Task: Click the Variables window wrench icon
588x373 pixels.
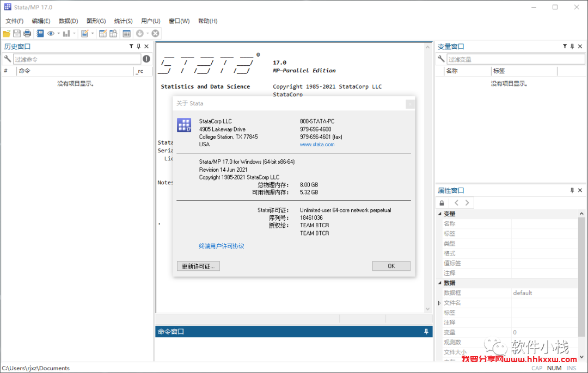Action: click(x=442, y=59)
